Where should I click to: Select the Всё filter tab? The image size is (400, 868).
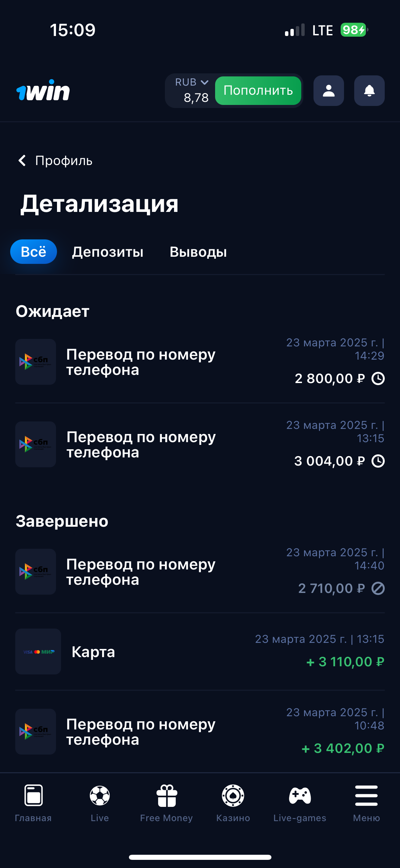point(33,252)
